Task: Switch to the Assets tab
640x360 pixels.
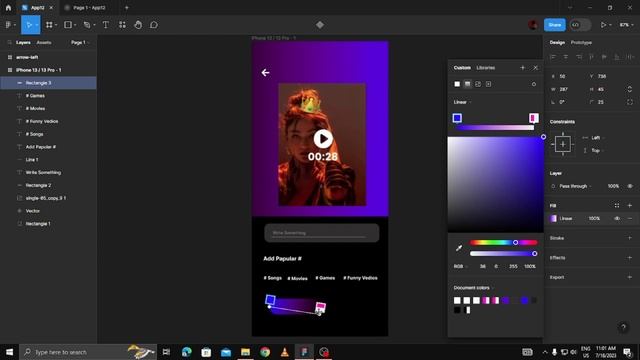Action: 44,42
